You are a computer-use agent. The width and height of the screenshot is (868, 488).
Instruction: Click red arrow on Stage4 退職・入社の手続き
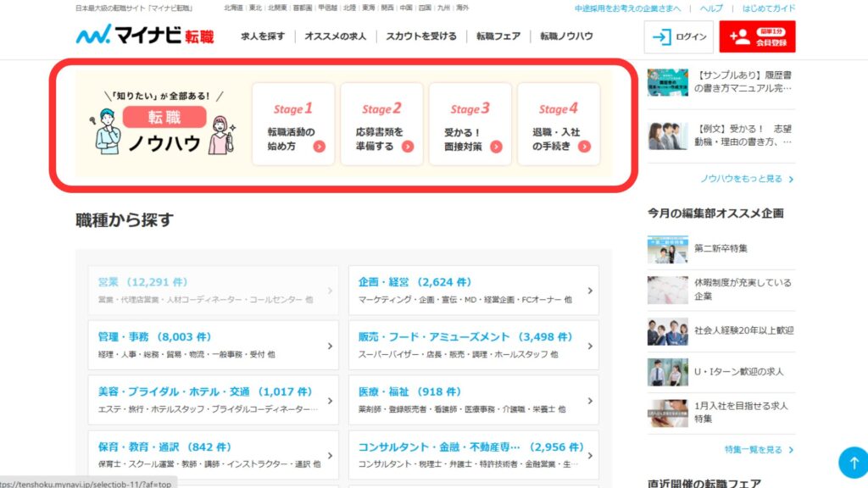click(x=584, y=146)
